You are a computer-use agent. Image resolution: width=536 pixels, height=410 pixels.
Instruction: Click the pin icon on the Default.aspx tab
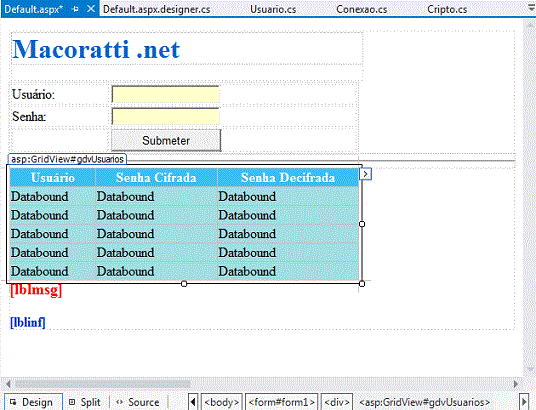pos(76,9)
